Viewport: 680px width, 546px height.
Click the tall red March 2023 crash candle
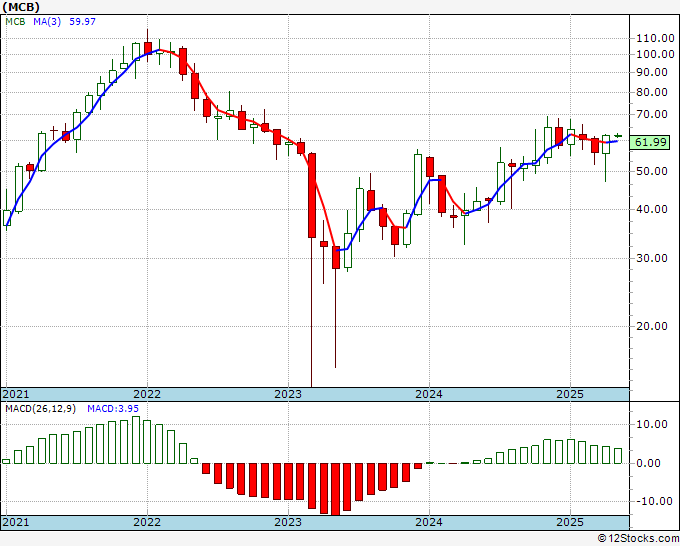[312, 195]
